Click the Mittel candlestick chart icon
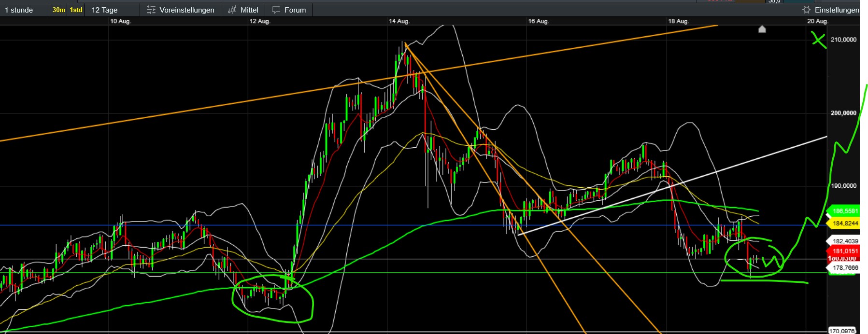Screen dimensions: 868x334 [x=232, y=10]
